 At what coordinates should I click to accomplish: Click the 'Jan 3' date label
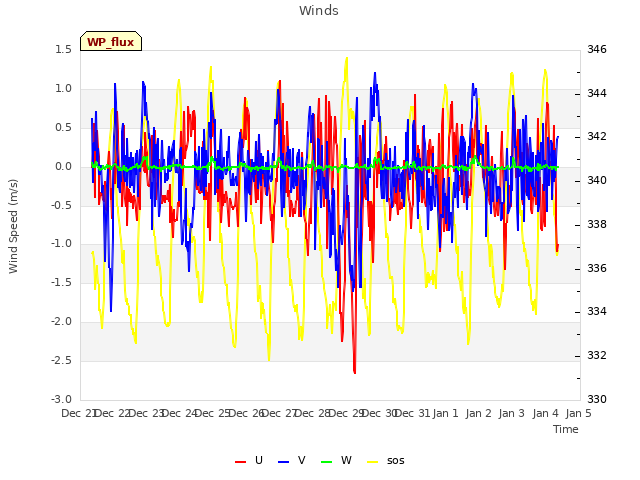pyautogui.click(x=512, y=413)
